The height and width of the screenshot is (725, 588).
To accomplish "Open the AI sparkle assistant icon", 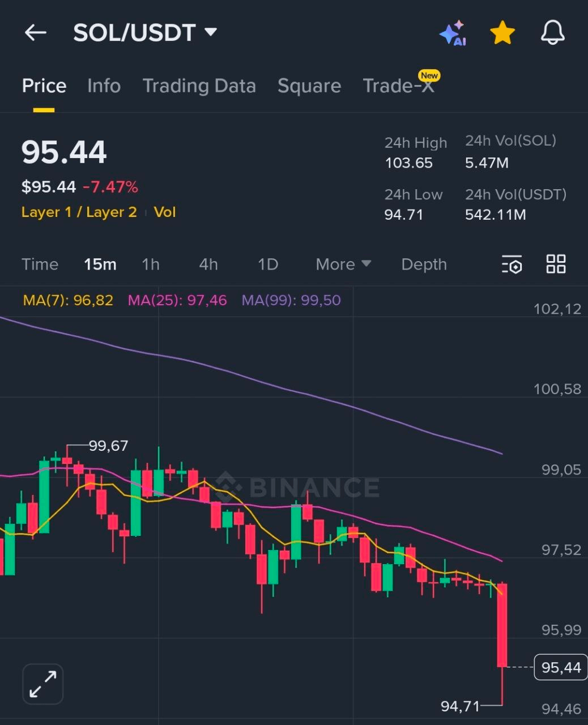I will point(452,33).
